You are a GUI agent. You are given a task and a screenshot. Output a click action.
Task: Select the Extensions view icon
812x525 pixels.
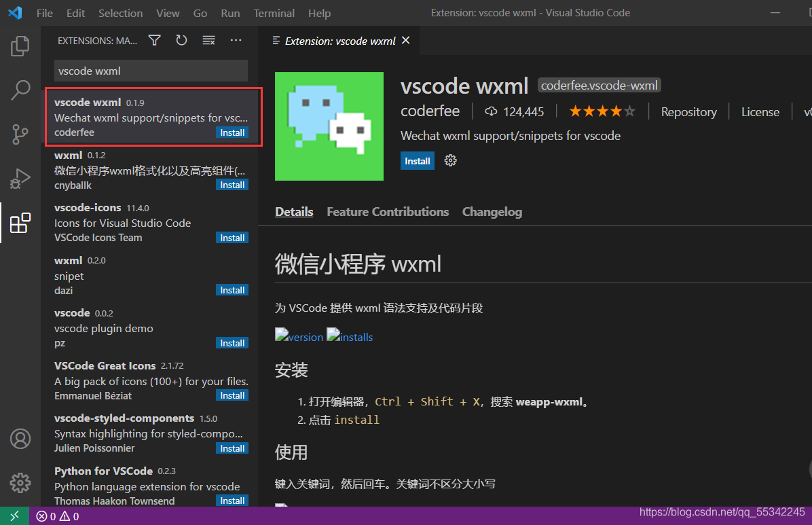pyautogui.click(x=20, y=223)
